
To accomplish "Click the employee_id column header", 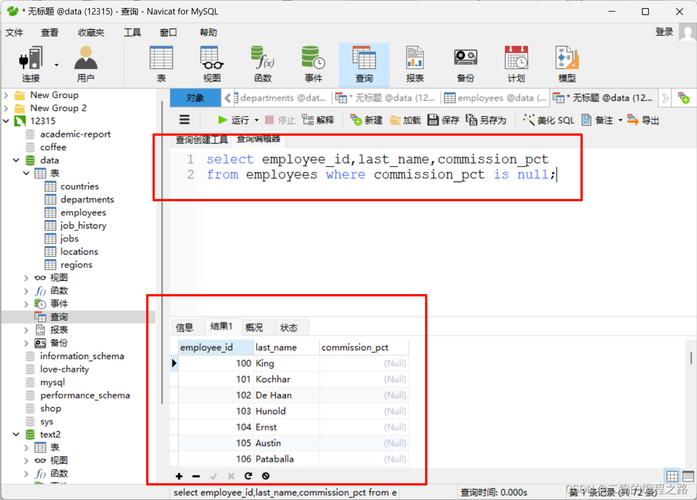I will click(x=216, y=347).
